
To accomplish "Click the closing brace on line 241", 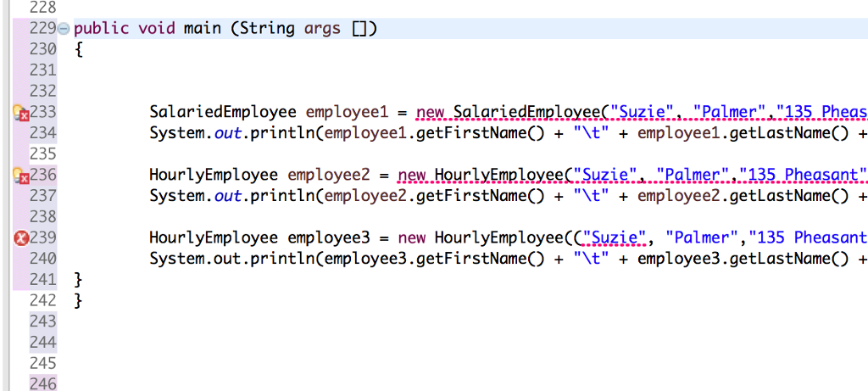I will 78,280.
